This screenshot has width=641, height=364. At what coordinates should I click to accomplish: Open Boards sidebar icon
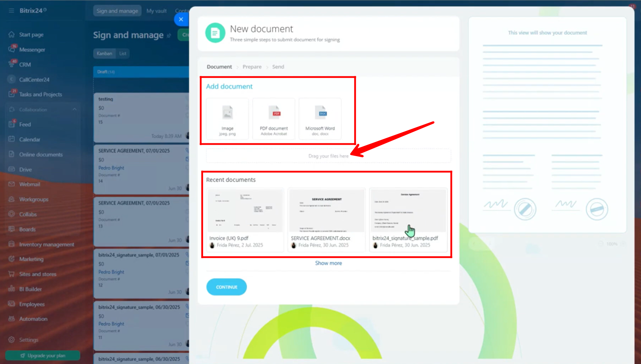12,229
